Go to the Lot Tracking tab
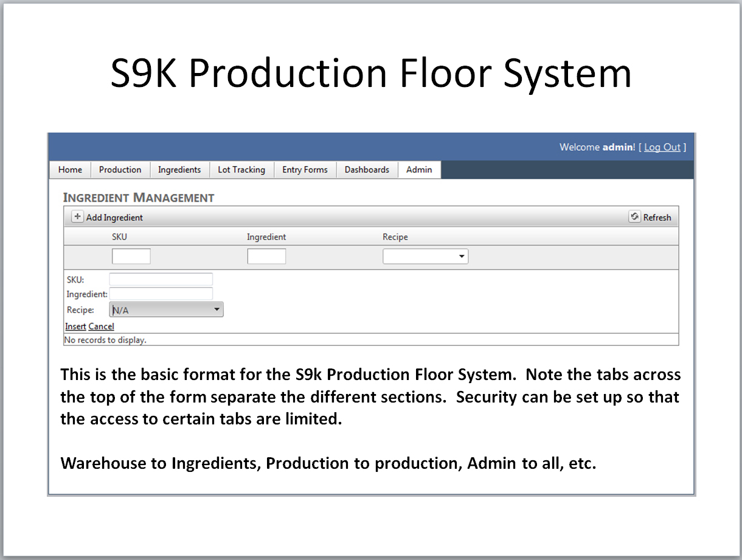The image size is (742, 560). (x=241, y=170)
